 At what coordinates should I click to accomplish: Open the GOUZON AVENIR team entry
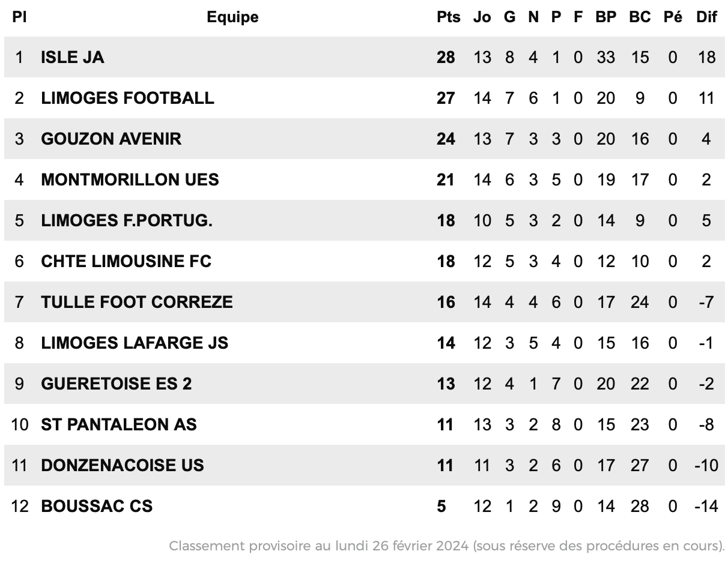point(111,139)
